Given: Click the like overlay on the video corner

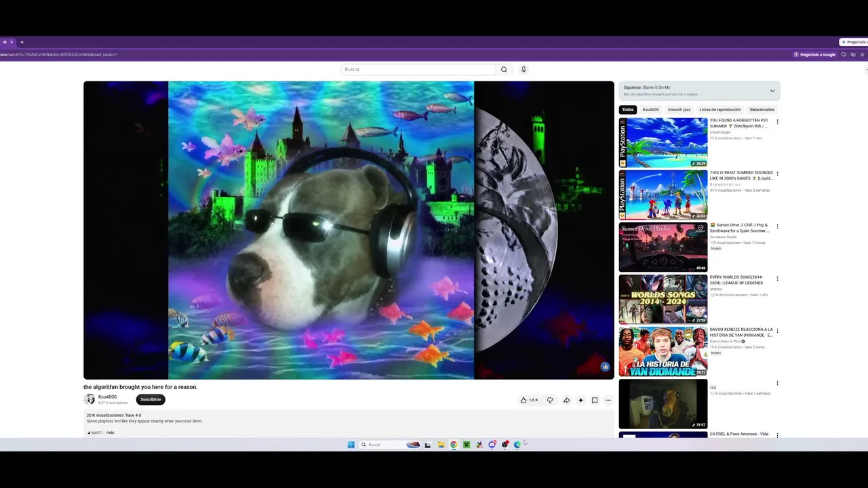Looking at the screenshot, I should (x=605, y=367).
